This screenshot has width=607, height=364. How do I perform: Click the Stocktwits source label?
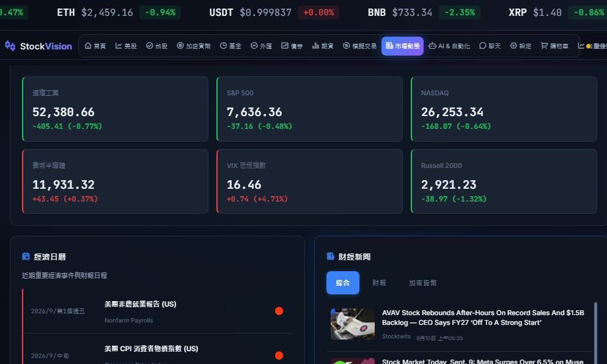[x=396, y=337]
